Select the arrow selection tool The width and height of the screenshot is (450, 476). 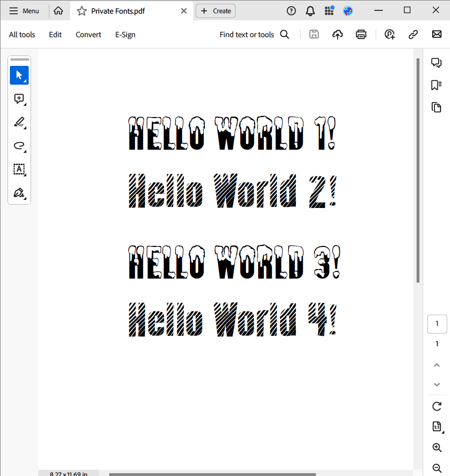pyautogui.click(x=19, y=75)
